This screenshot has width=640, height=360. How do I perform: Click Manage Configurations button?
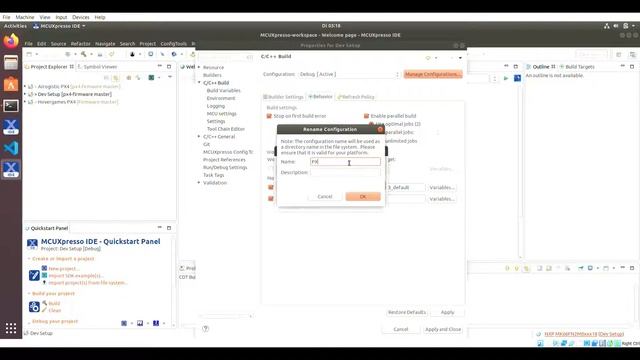(x=433, y=74)
